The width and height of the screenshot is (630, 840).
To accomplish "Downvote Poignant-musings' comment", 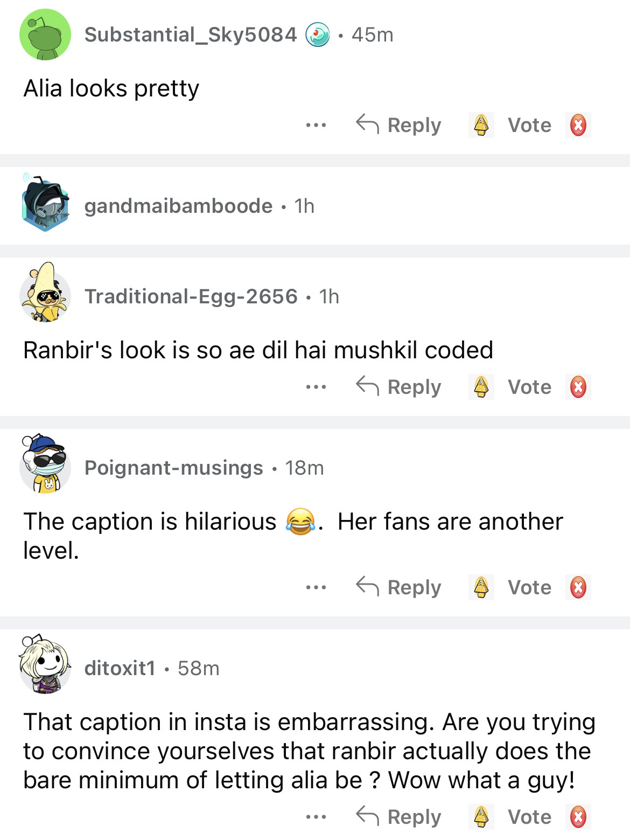I will pyautogui.click(x=578, y=587).
